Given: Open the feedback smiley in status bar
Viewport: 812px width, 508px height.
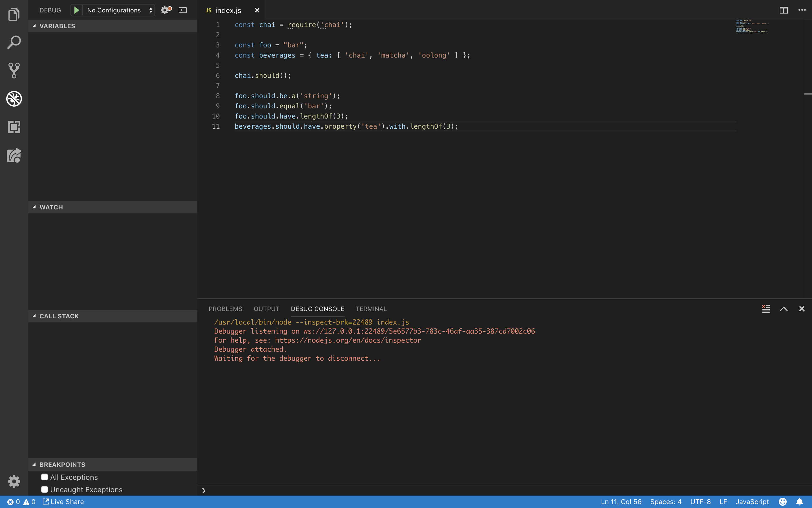Looking at the screenshot, I should (782, 502).
